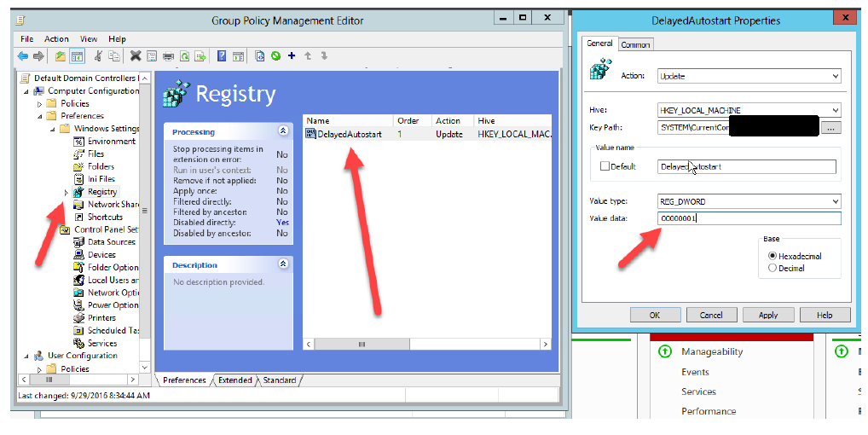868x435 pixels.
Task: Switch to the Standard tab
Action: tap(279, 380)
